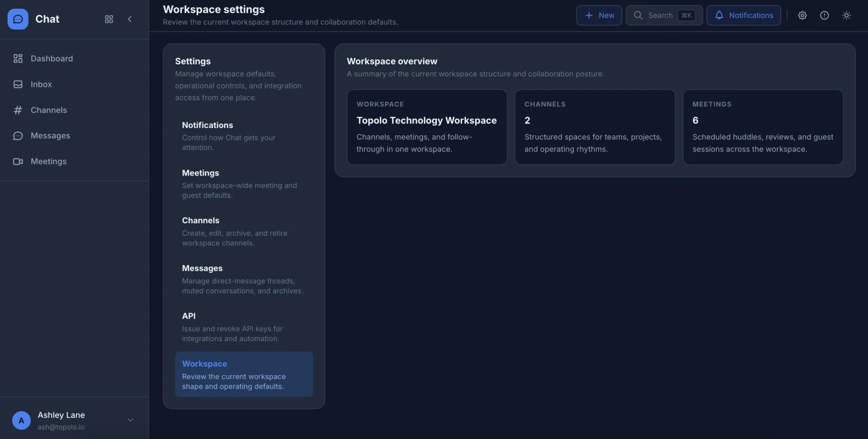
Task: Switch to the Meetings settings section
Action: pos(244,183)
